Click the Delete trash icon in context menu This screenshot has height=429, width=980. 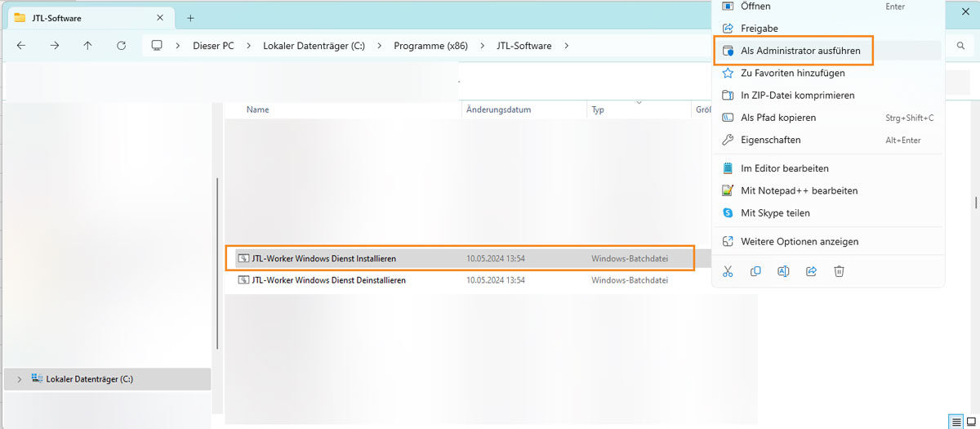[839, 271]
